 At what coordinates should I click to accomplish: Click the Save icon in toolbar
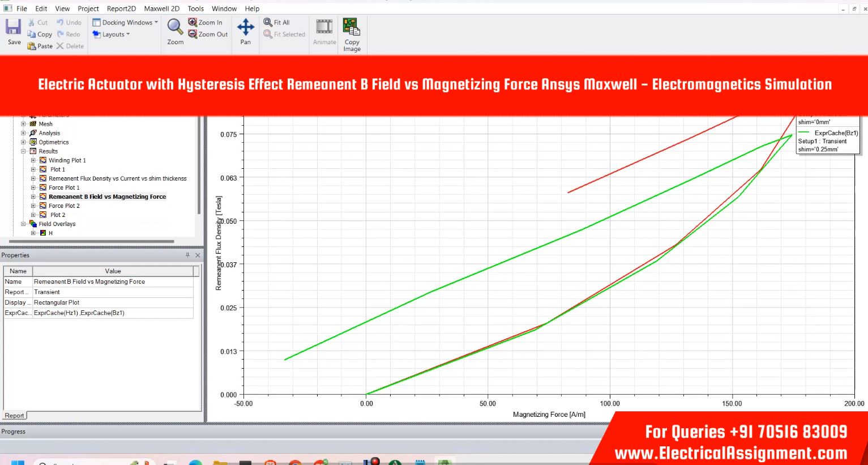[x=14, y=27]
